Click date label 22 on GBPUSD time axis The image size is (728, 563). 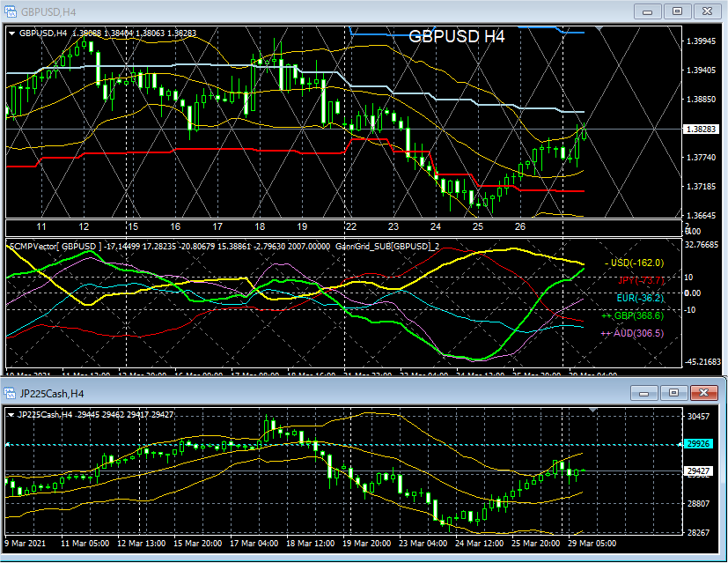[351, 226]
